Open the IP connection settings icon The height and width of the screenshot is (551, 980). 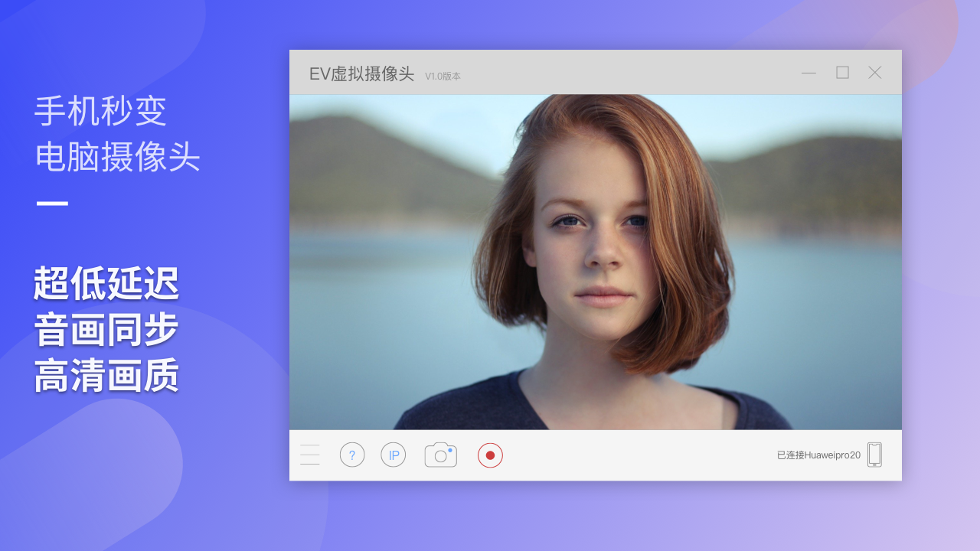click(394, 455)
